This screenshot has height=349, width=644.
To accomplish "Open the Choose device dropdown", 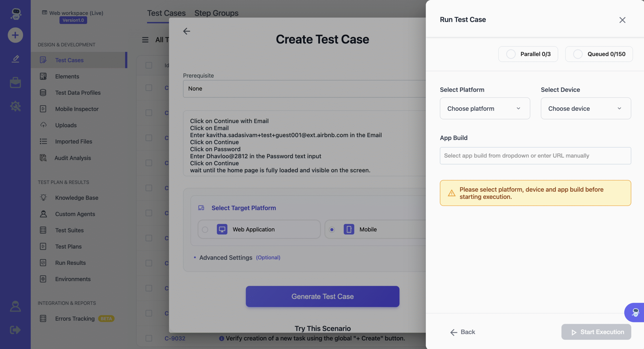I will pyautogui.click(x=586, y=109).
